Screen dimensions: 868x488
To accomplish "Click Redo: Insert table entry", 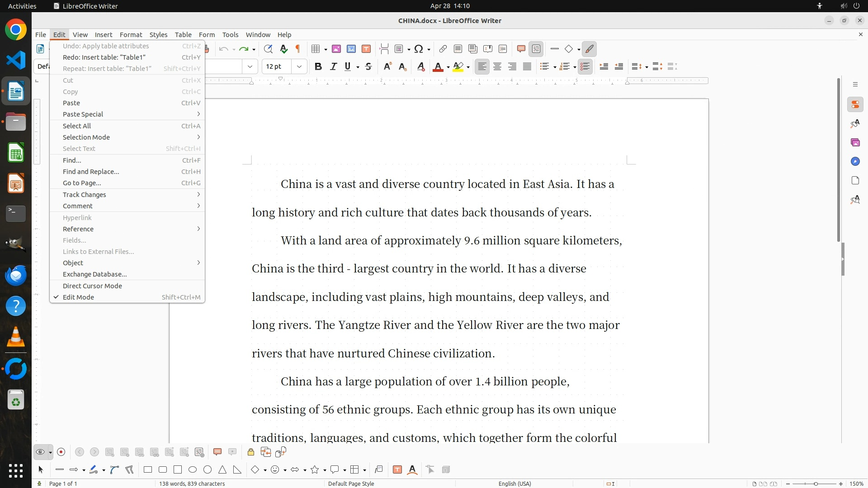I will click(104, 57).
